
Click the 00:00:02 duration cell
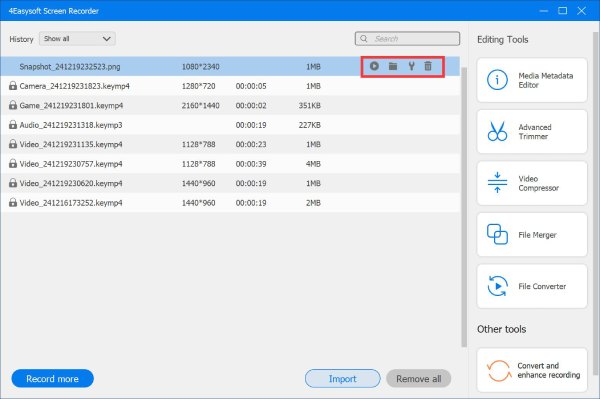[x=251, y=106]
